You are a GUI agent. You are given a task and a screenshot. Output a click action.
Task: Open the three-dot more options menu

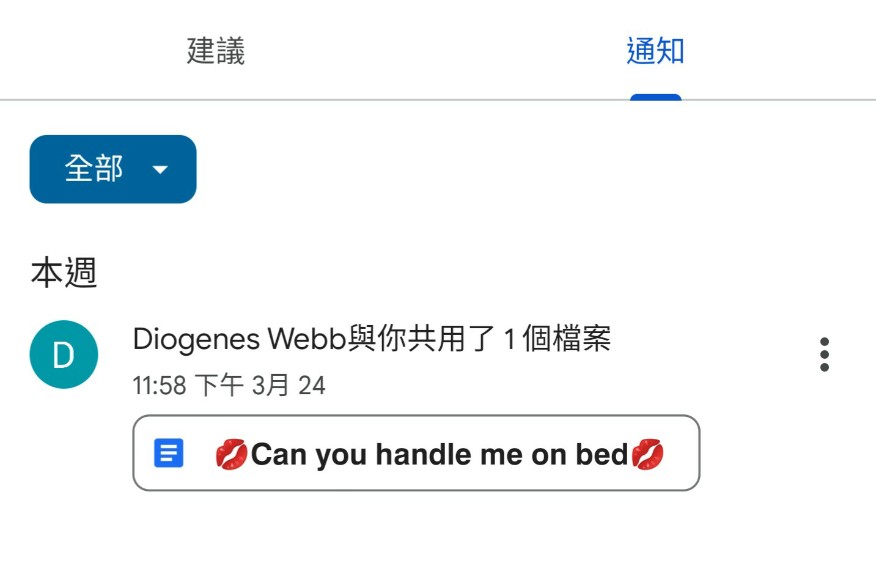click(825, 355)
